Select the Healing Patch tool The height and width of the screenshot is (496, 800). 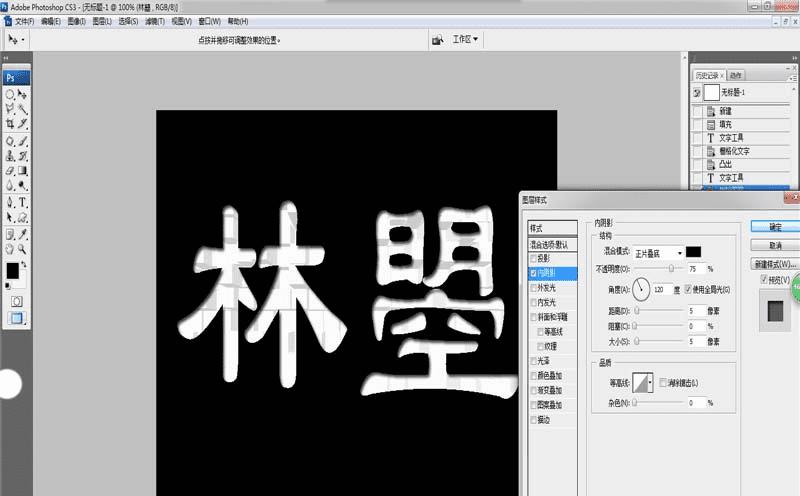click(10, 141)
